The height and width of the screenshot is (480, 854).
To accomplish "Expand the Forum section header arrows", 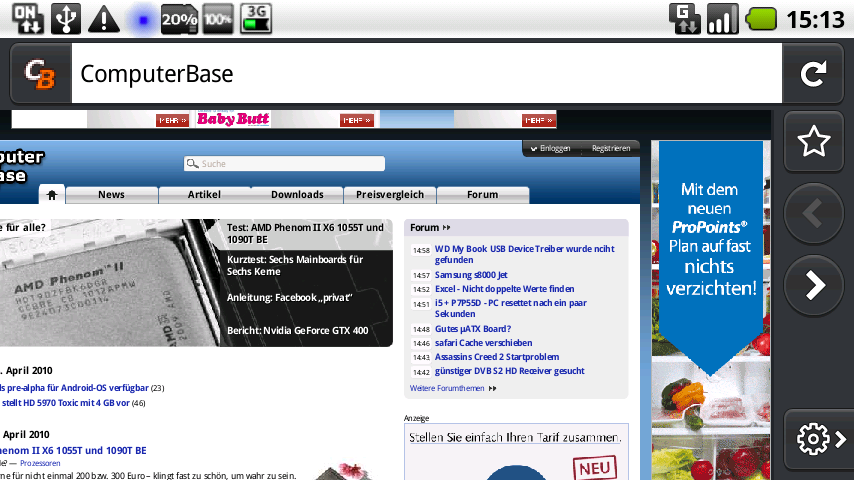I will [x=447, y=228].
